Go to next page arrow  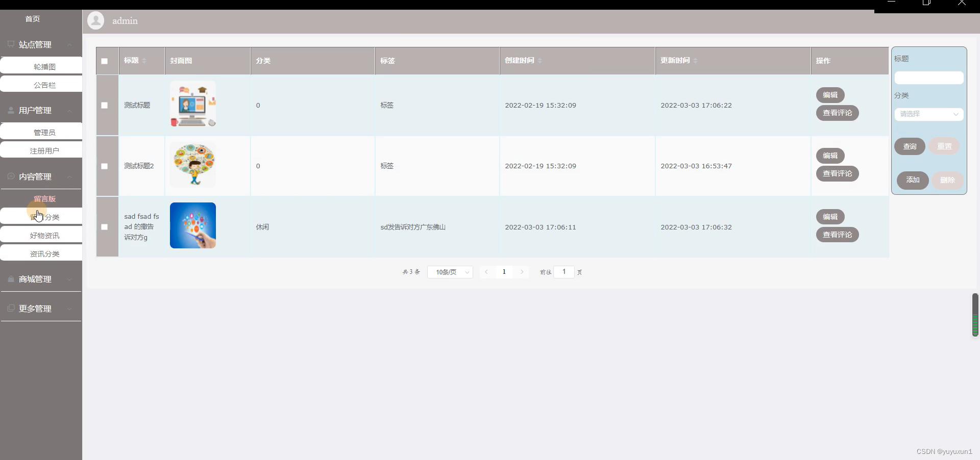point(522,272)
